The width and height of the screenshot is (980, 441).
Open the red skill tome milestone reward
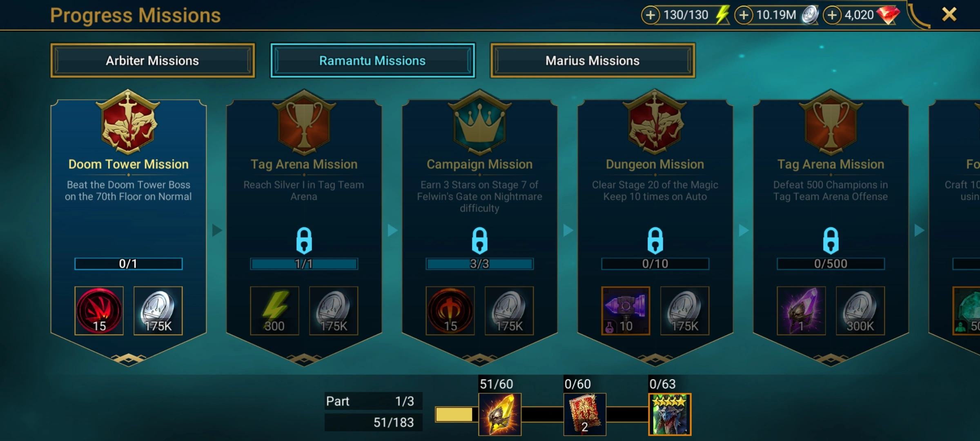pos(585,414)
